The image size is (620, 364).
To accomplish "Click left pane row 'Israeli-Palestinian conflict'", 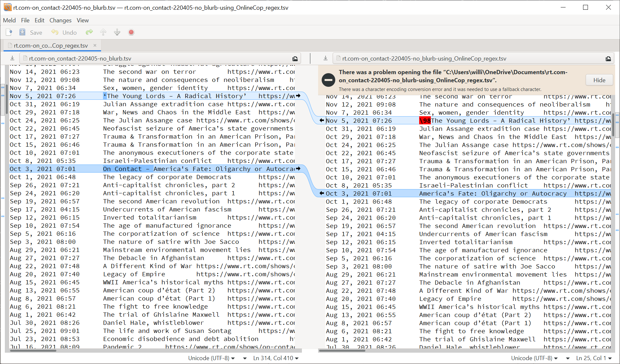I will click(152, 161).
